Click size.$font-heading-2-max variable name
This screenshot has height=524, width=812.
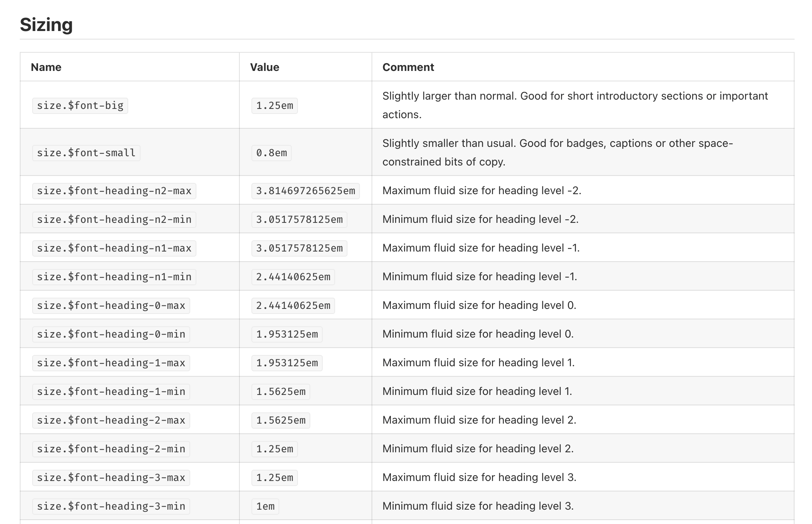[111, 420]
